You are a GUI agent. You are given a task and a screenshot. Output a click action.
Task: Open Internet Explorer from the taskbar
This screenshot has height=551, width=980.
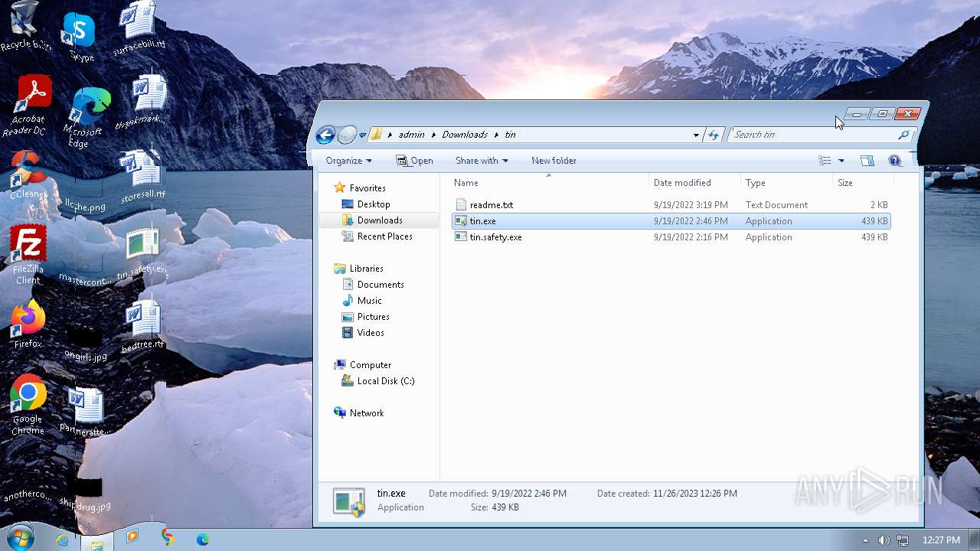pyautogui.click(x=62, y=540)
